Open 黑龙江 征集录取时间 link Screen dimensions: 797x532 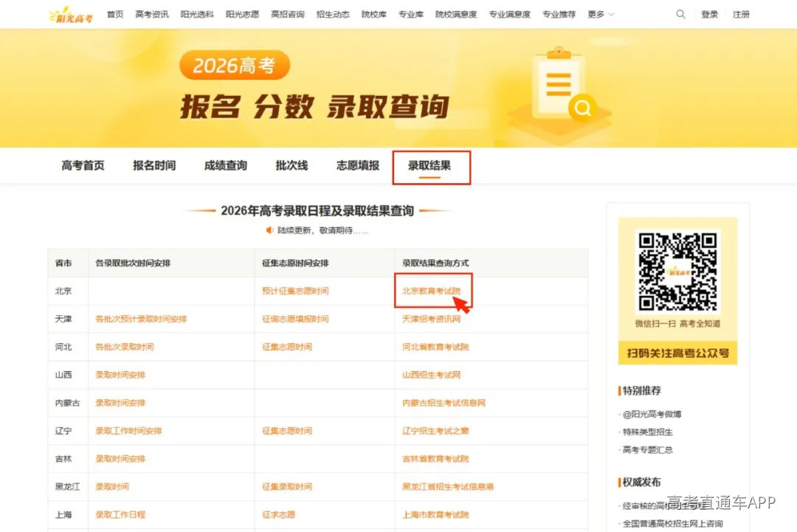coord(286,487)
